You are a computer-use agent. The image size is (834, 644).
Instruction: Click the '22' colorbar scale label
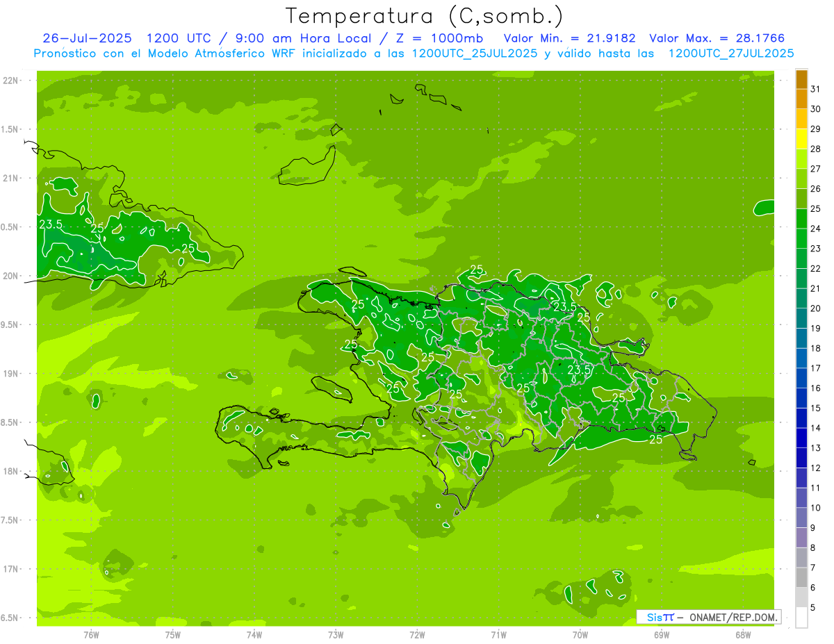point(816,268)
